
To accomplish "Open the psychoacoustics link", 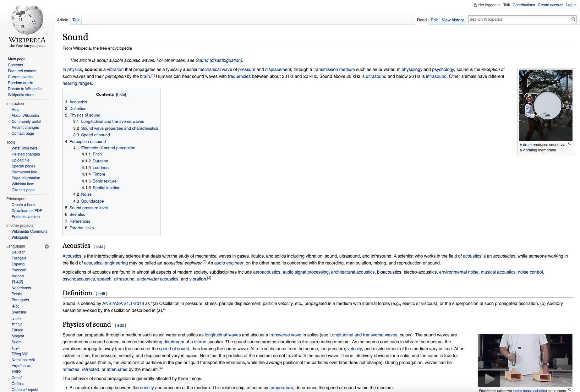I will pyautogui.click(x=79, y=279).
